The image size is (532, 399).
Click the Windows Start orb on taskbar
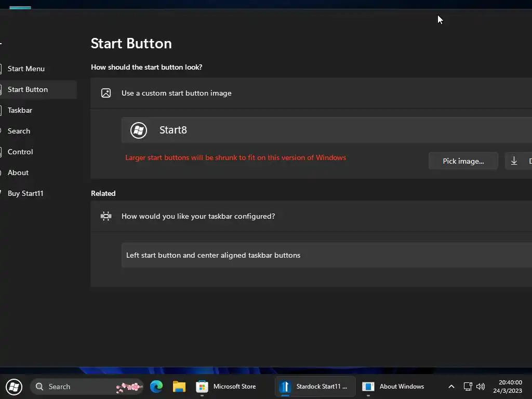click(x=14, y=387)
